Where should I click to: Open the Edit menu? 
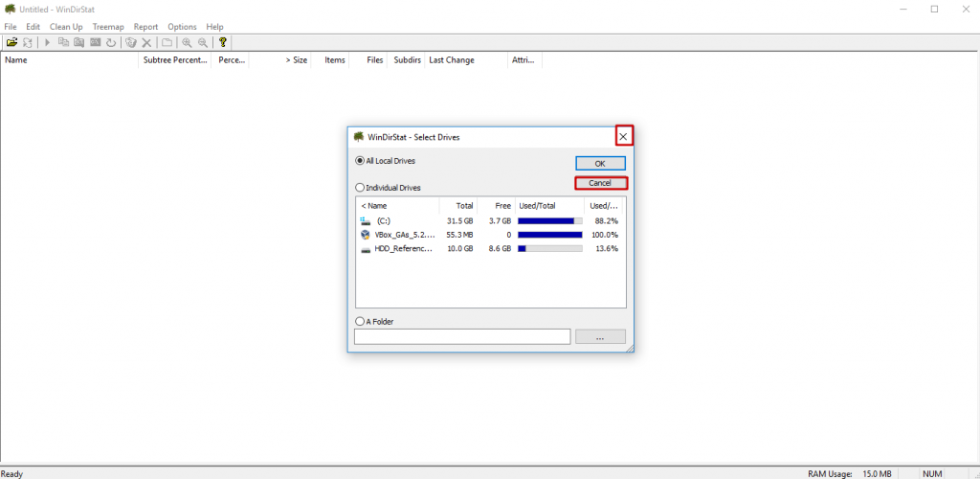33,27
